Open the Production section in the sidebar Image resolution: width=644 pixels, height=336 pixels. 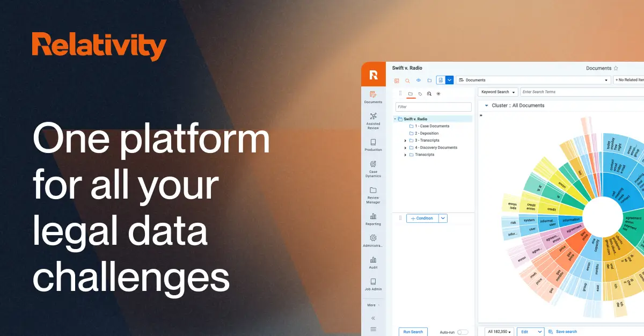click(x=372, y=145)
